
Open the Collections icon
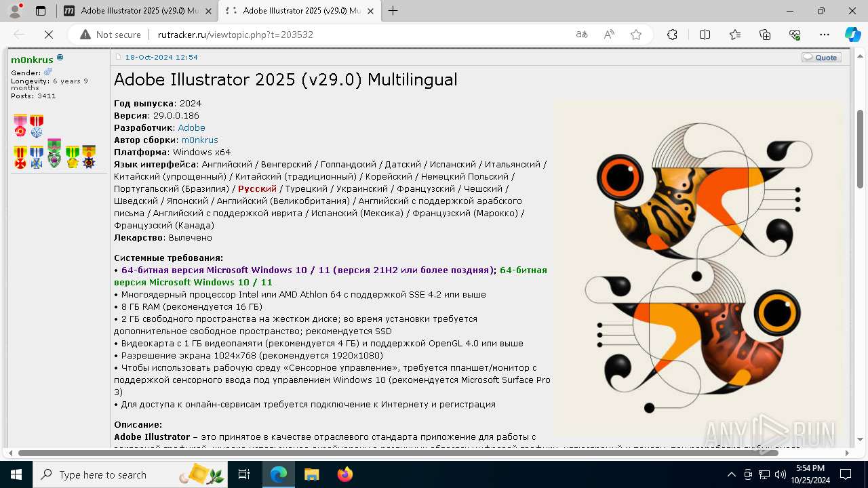pos(765,35)
